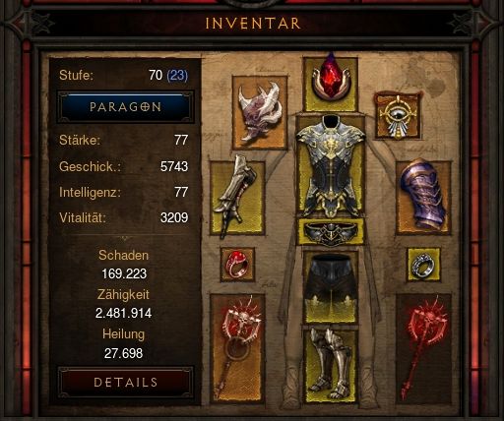Click the off-hand red axe weapon
This screenshot has width=504, height=421.
tap(423, 349)
